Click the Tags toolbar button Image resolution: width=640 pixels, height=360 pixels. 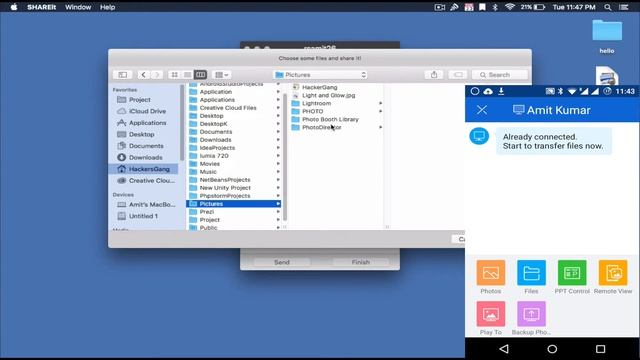click(458, 75)
